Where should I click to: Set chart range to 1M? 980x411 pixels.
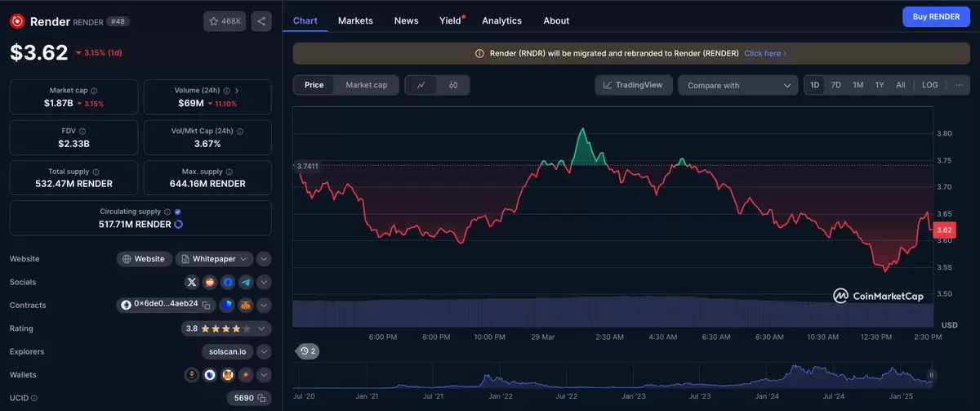(x=857, y=85)
